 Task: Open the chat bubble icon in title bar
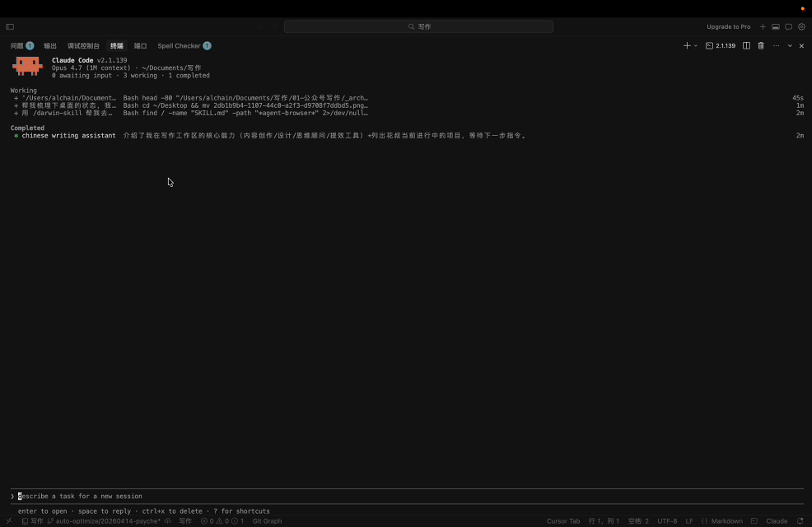pos(789,27)
